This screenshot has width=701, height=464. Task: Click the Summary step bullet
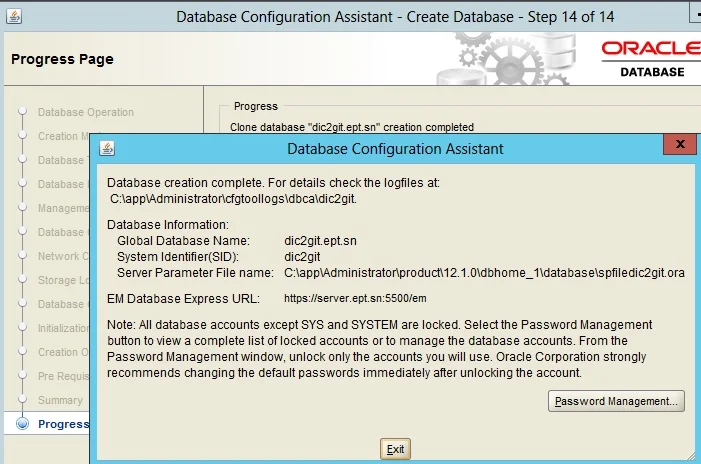point(22,400)
